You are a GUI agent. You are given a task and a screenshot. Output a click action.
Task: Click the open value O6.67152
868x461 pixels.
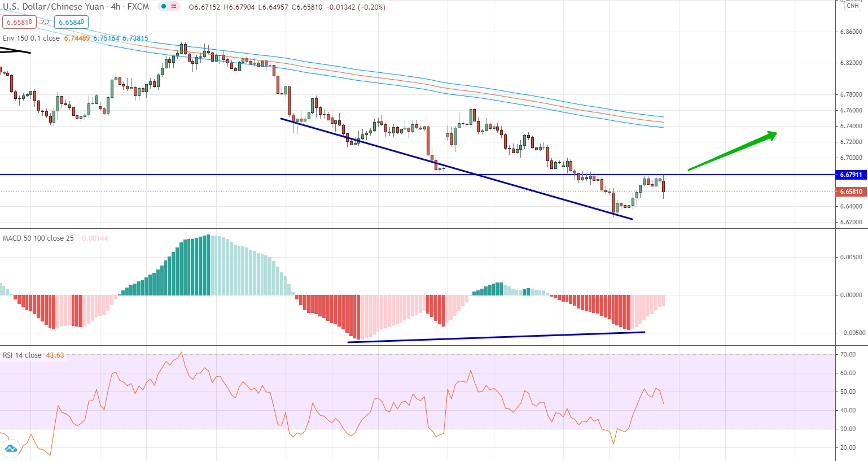pyautogui.click(x=205, y=7)
